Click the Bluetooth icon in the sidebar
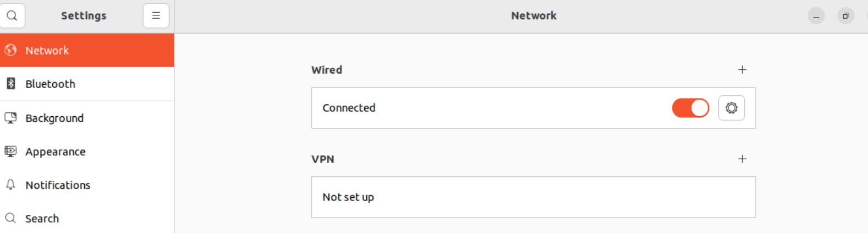The width and height of the screenshot is (868, 233). [11, 84]
